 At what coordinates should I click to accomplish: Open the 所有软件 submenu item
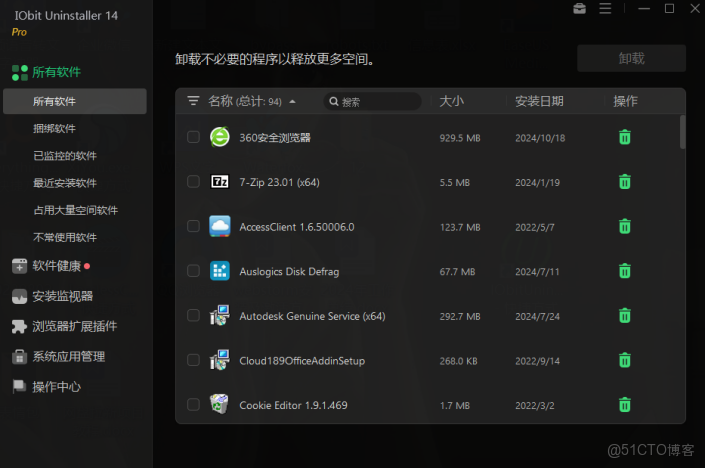(75, 101)
